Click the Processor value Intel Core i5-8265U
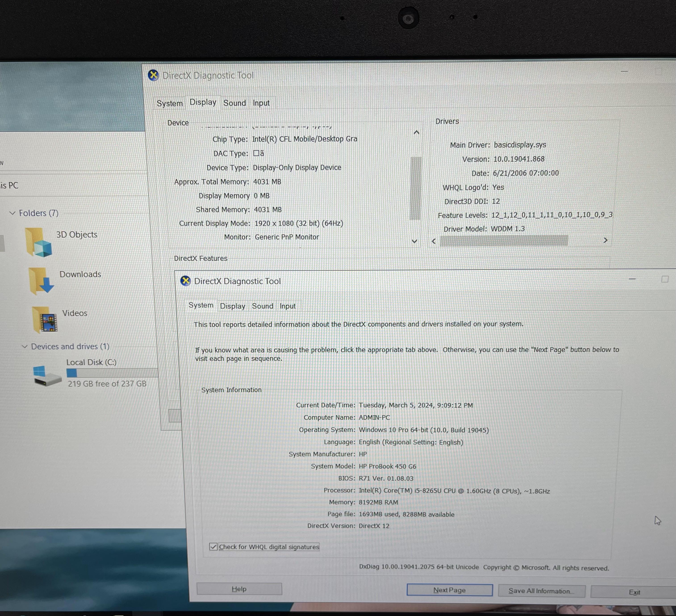Viewport: 676px width, 616px height. coord(454,491)
